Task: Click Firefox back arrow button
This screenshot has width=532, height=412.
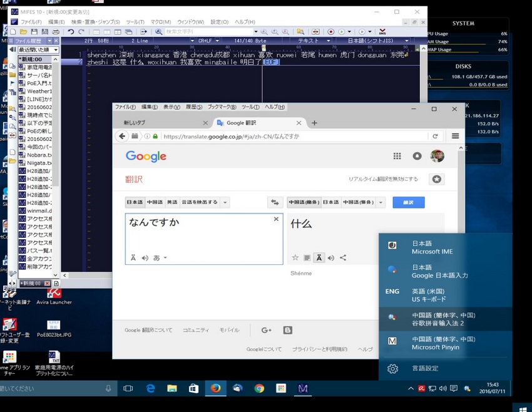Action: 122,136
